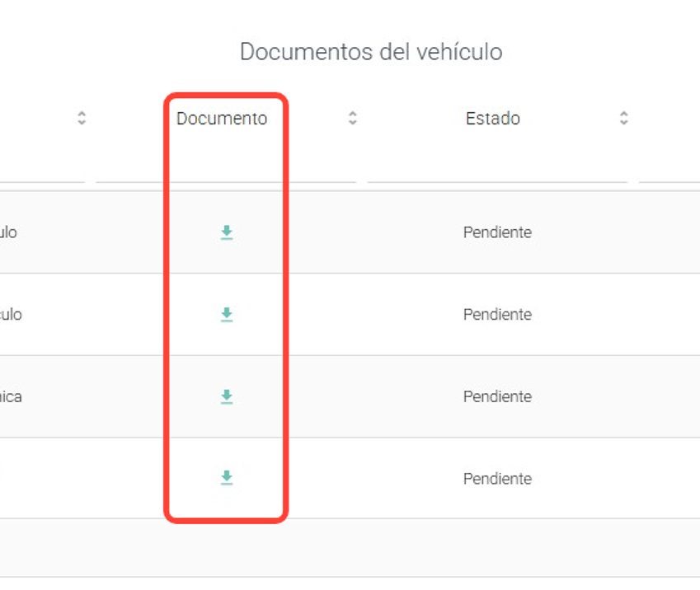Click the "Documentos del vehículo" title
The height and width of the screenshot is (590, 700).
point(371,52)
